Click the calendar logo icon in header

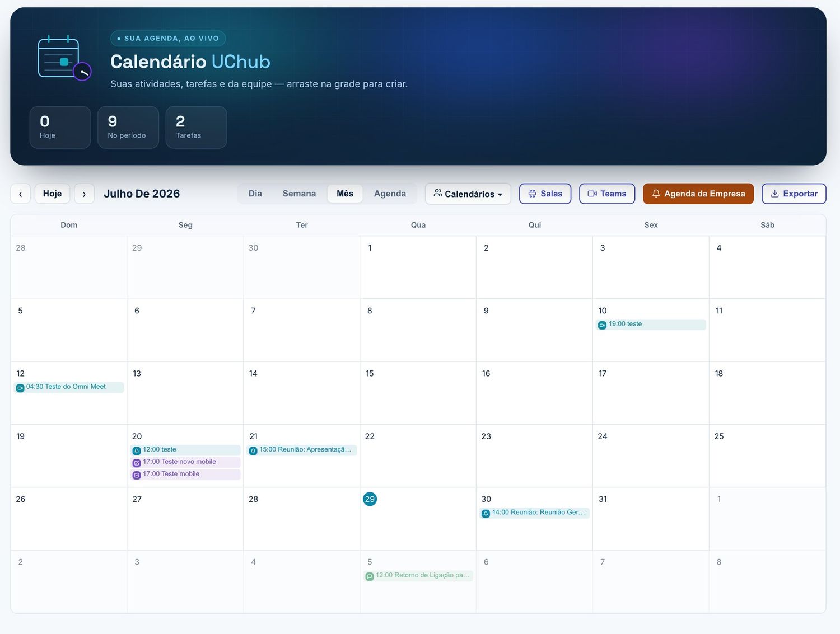coord(64,58)
